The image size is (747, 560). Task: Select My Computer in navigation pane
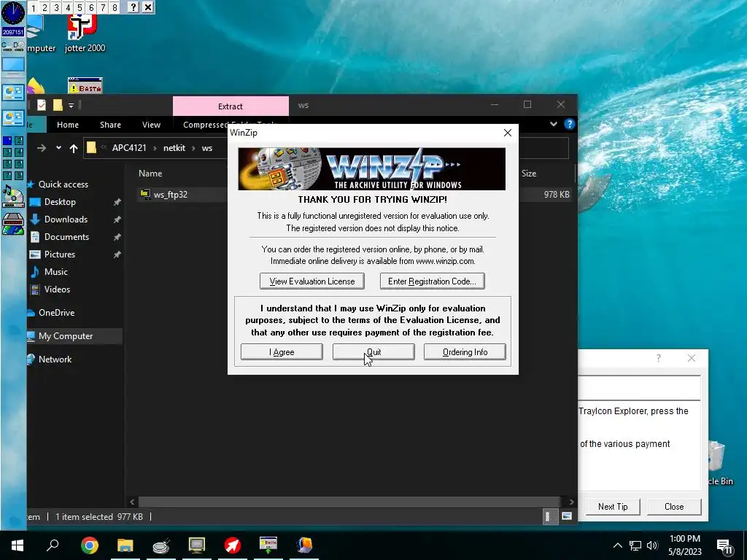(x=66, y=336)
